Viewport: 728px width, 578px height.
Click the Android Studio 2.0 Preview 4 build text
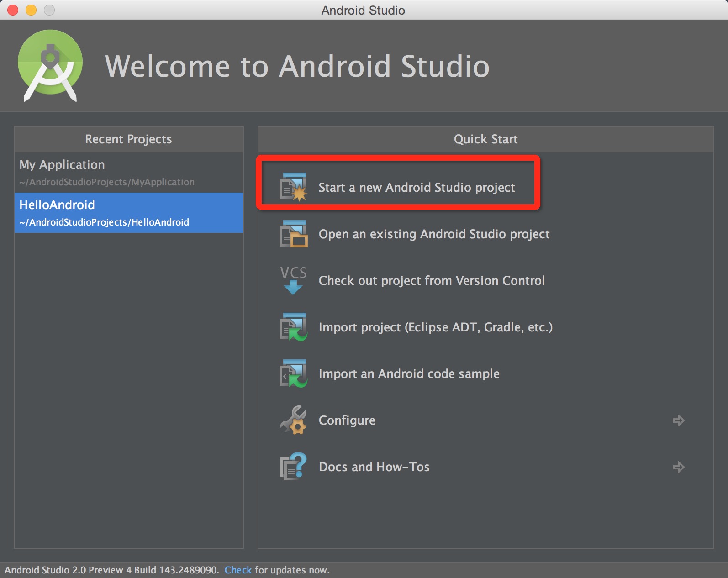pyautogui.click(x=111, y=570)
